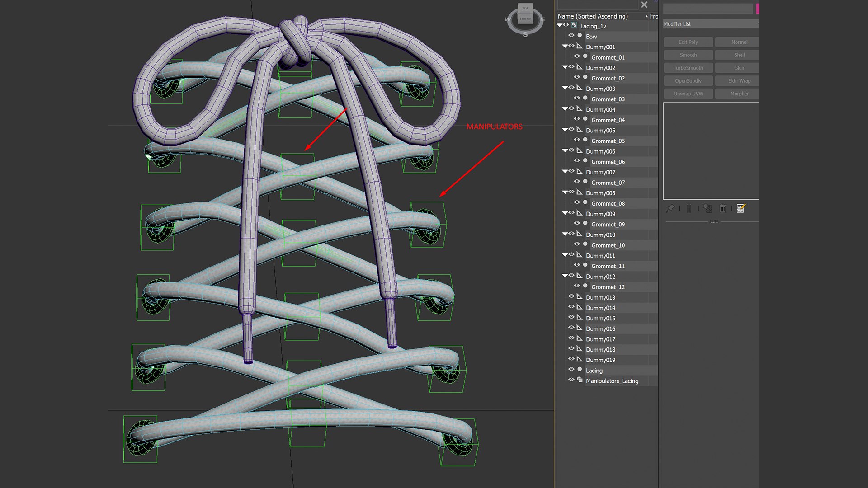Hide the Lacing object via eye
This screenshot has width=868, height=488.
click(571, 369)
